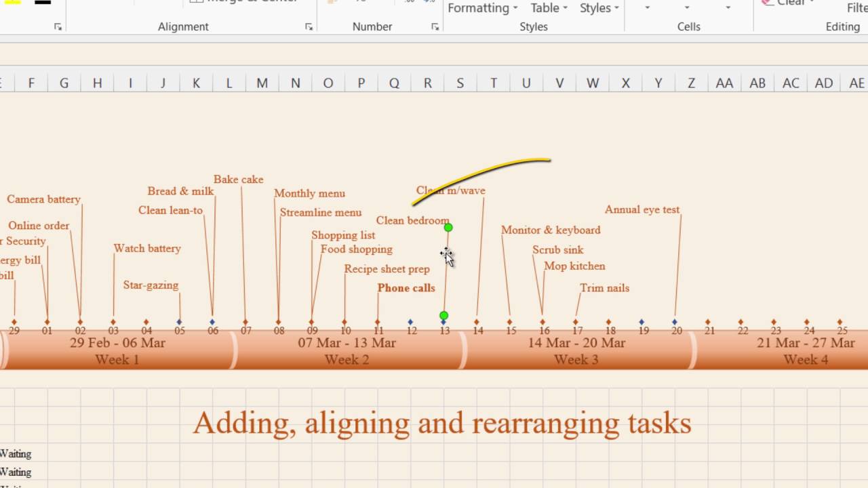Screen dimensions: 868x488
Task: Select the 'Food shopping' task label
Action: click(357, 249)
